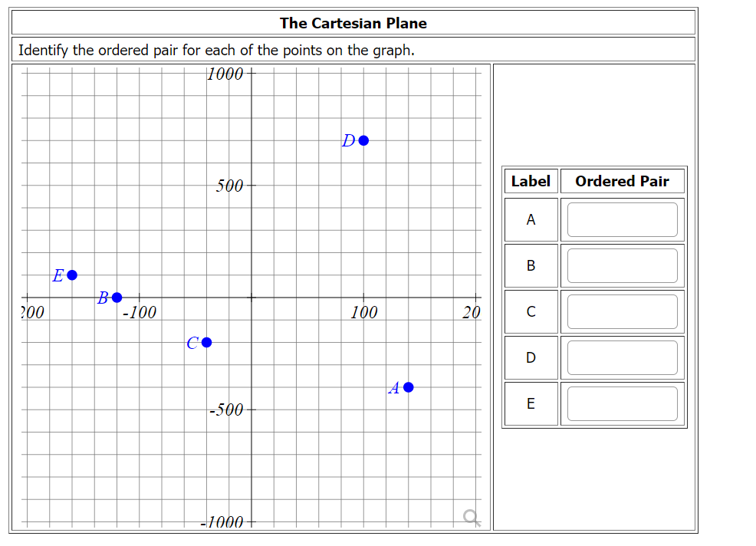
Task: Click the origin of the coordinate plane
Action: [x=251, y=298]
